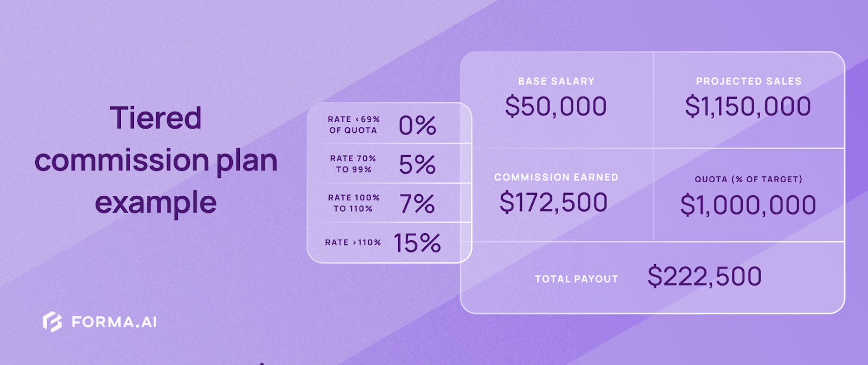Click the Base Salary label
Viewport: 868px width, 365px height.
(x=556, y=81)
